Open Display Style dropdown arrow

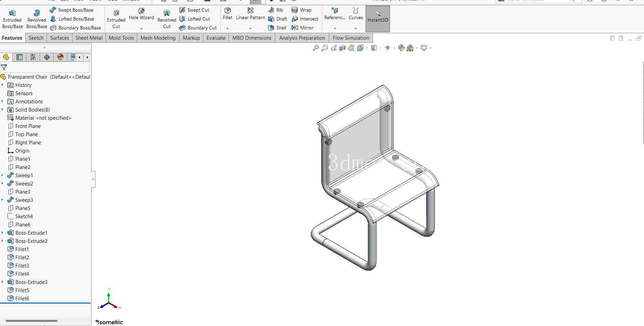point(380,48)
